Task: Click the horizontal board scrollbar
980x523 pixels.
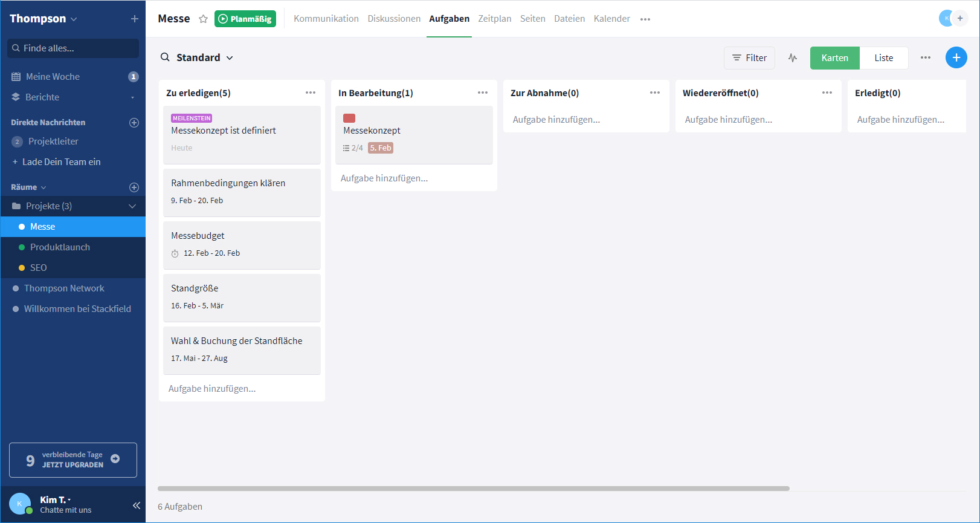Action: (x=474, y=489)
